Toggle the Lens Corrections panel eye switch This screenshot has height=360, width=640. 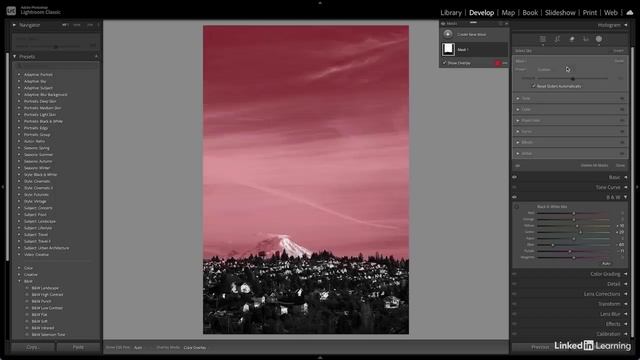point(514,294)
